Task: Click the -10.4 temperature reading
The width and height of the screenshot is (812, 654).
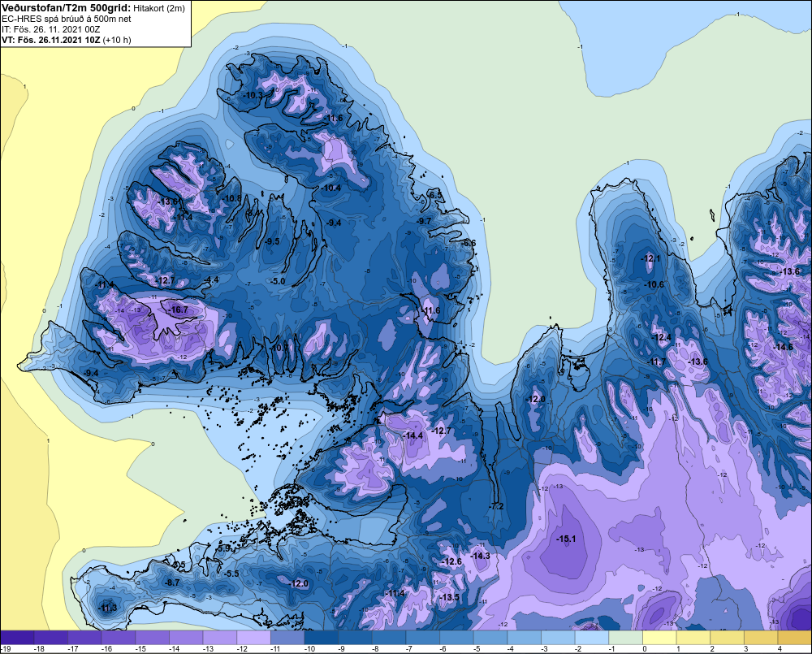Action: point(331,188)
